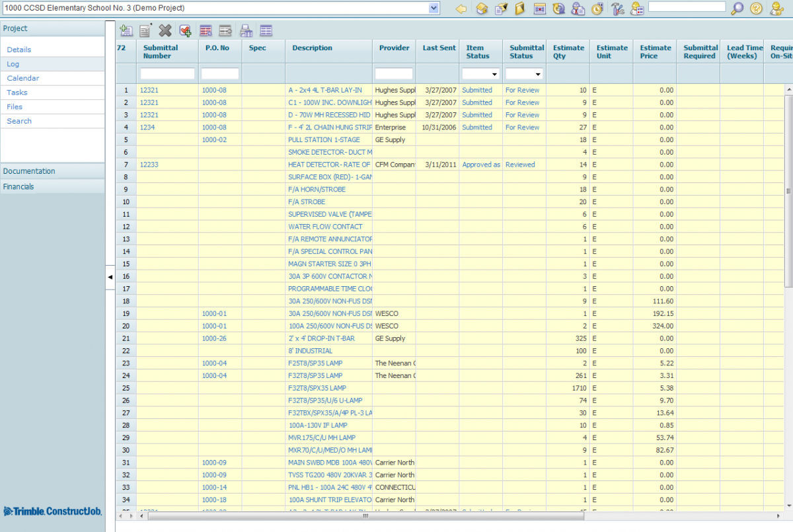Select Tasks in the Project sidebar

tap(19, 92)
